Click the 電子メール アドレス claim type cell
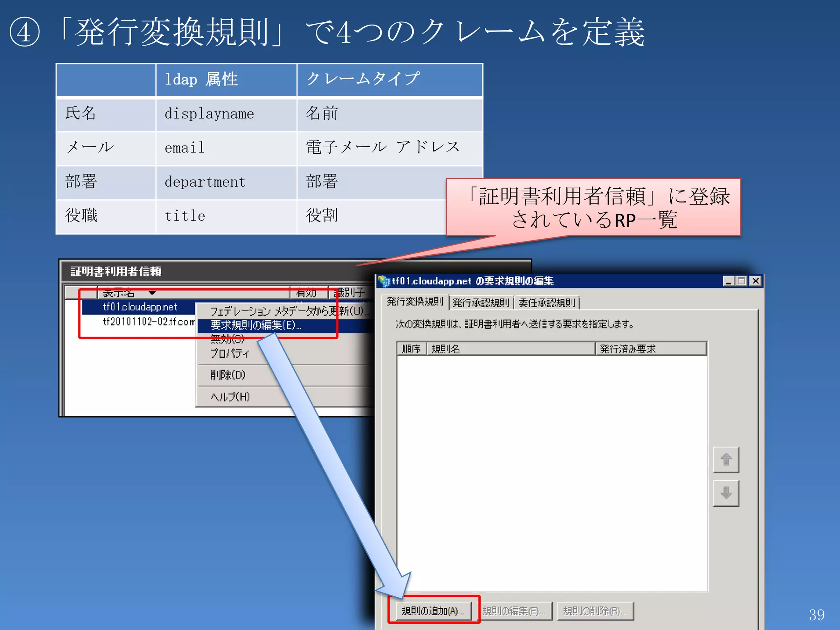Image resolution: width=840 pixels, height=630 pixels. (x=390, y=148)
